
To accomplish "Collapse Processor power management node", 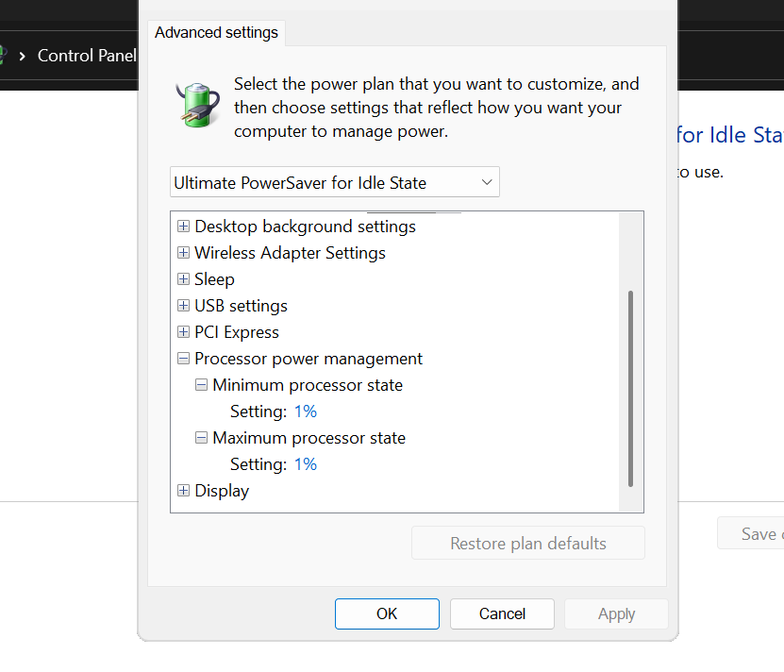I will [x=183, y=359].
